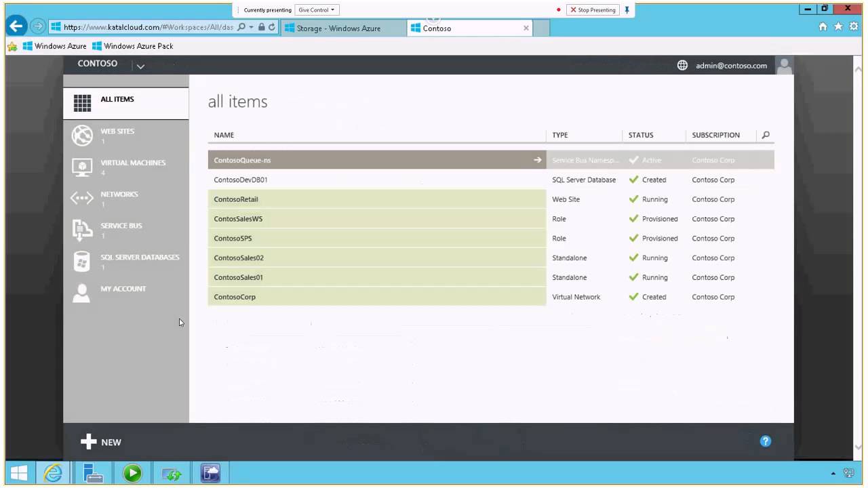Sort by NAME column header
Screen dimensions: 868x488
(224, 135)
